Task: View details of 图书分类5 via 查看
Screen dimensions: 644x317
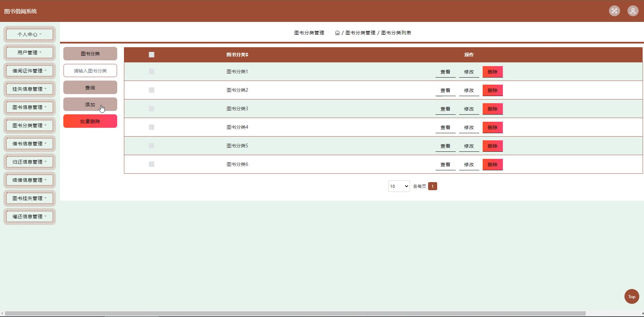Action: (x=445, y=146)
